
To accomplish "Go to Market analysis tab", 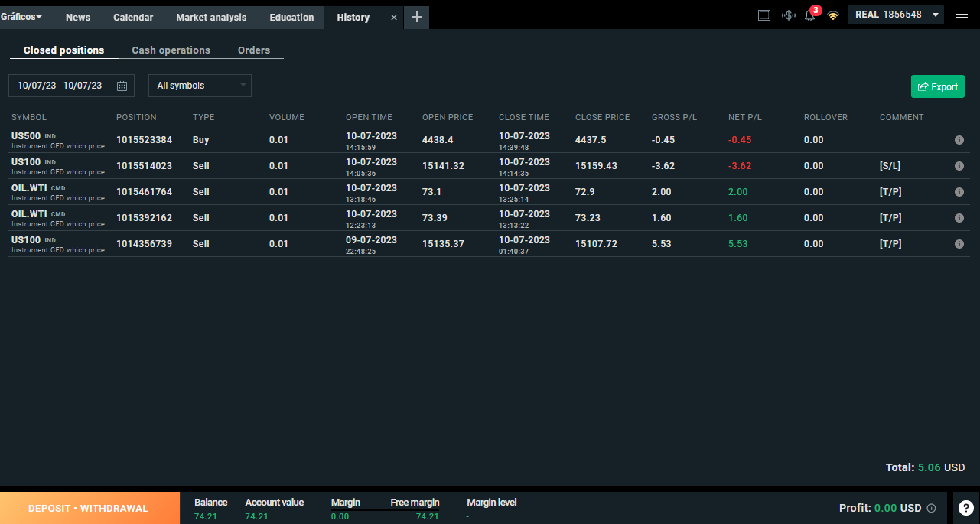I will tap(211, 17).
